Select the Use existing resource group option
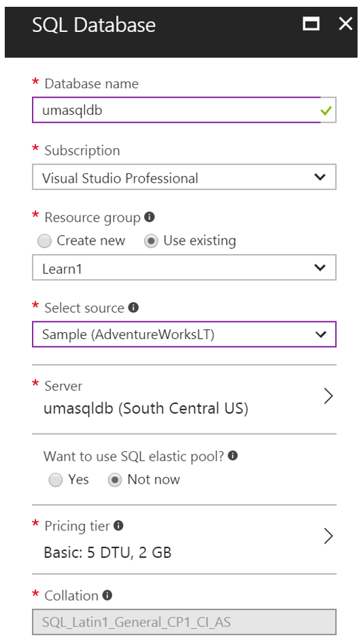363x644 pixels. coord(151,240)
